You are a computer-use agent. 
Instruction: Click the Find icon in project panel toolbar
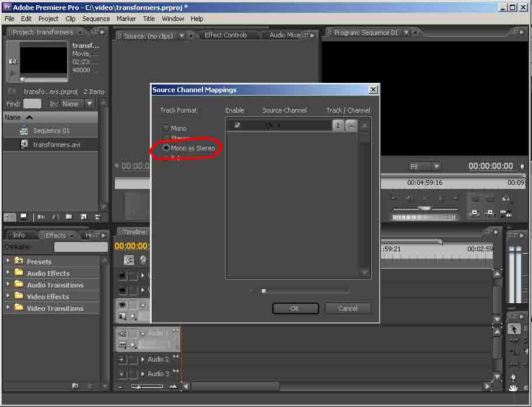pyautogui.click(x=56, y=217)
